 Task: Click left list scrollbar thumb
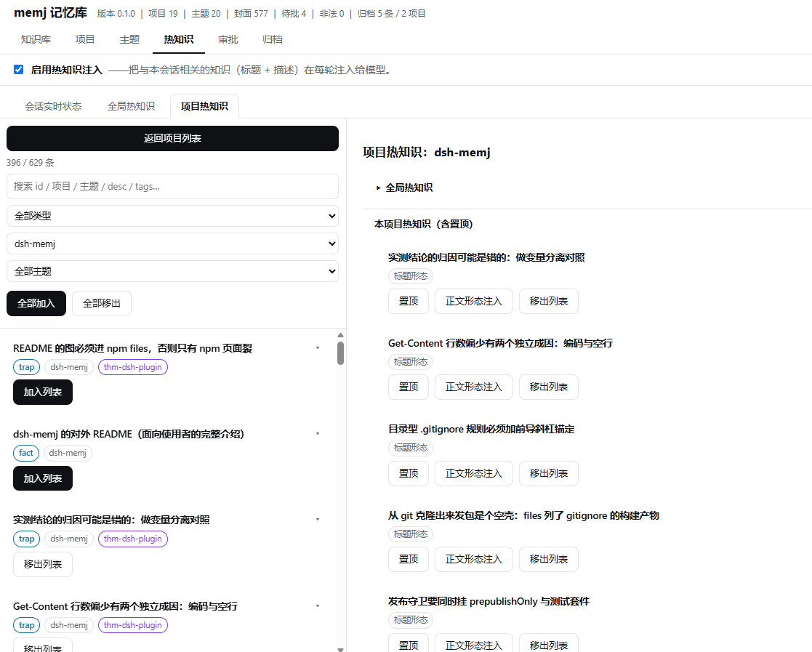[x=340, y=353]
